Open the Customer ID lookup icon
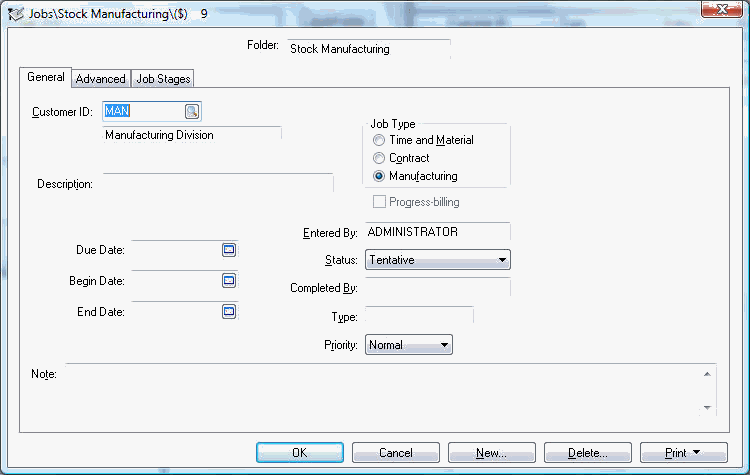The image size is (750, 475). point(192,111)
